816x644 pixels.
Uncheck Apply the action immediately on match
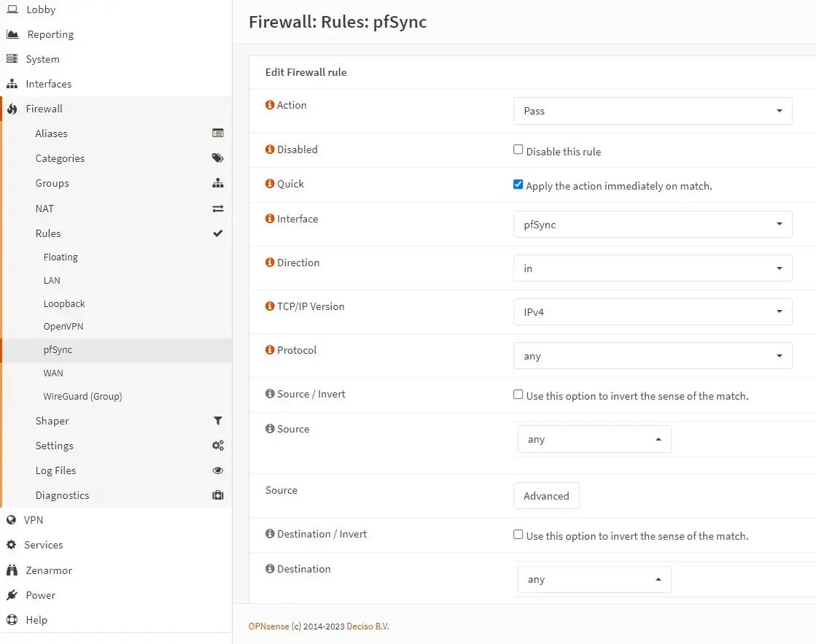point(518,185)
